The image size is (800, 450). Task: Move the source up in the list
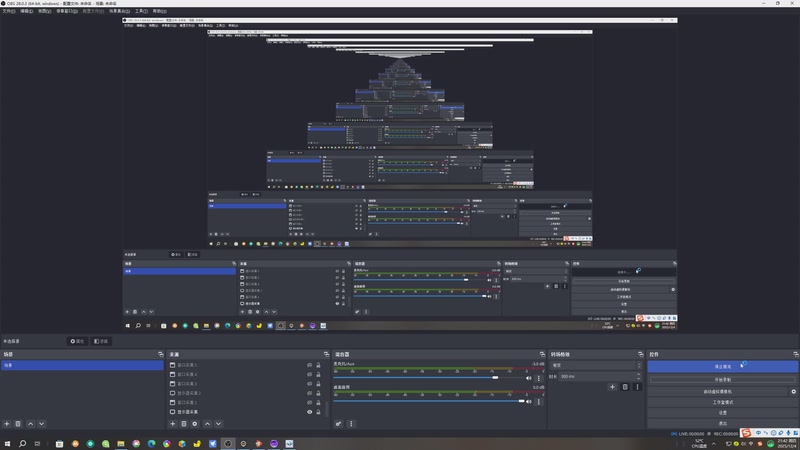pyautogui.click(x=207, y=423)
